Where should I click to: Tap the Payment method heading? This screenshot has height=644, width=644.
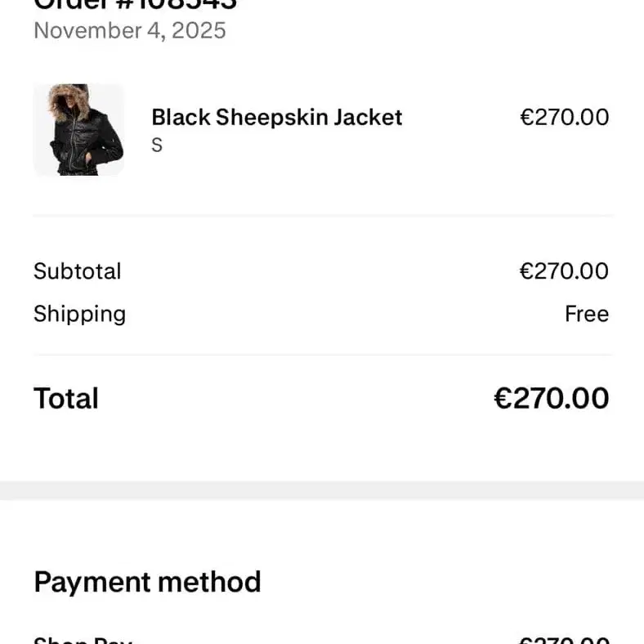(x=147, y=582)
